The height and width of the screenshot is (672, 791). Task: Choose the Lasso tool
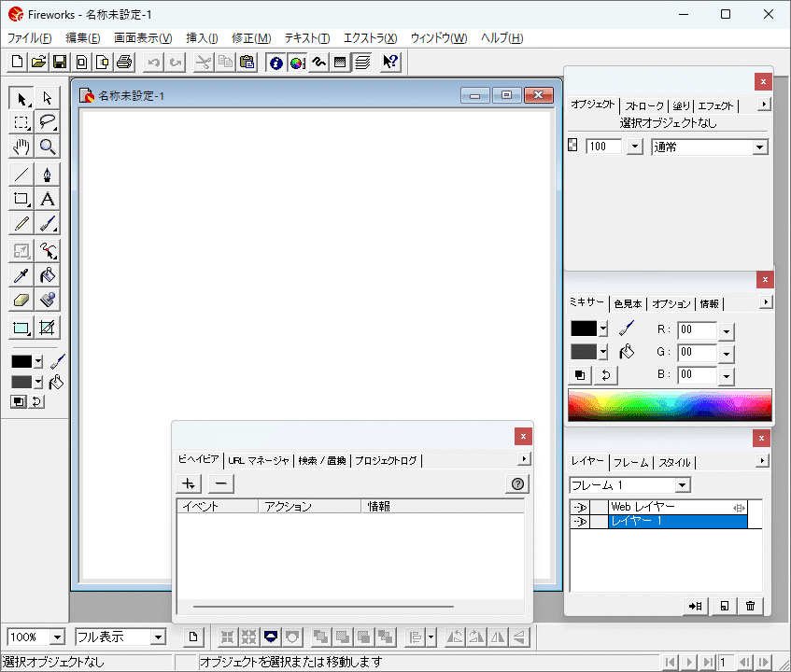[47, 123]
